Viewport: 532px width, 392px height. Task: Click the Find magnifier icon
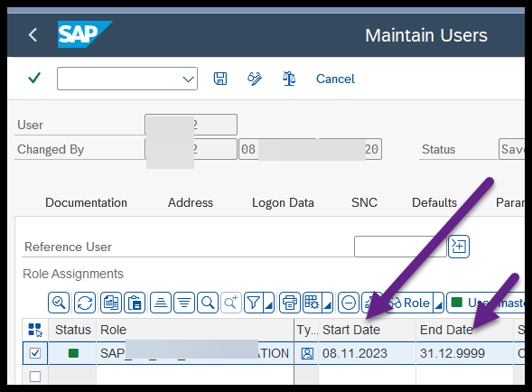coord(208,303)
